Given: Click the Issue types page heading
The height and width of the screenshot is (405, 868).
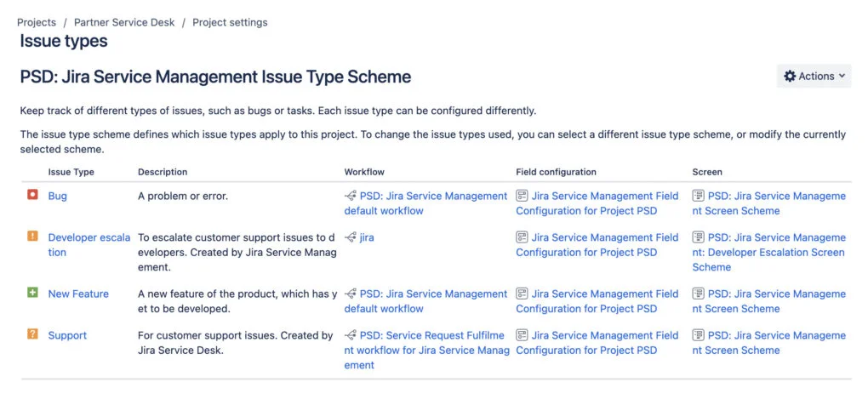Looking at the screenshot, I should (x=64, y=41).
